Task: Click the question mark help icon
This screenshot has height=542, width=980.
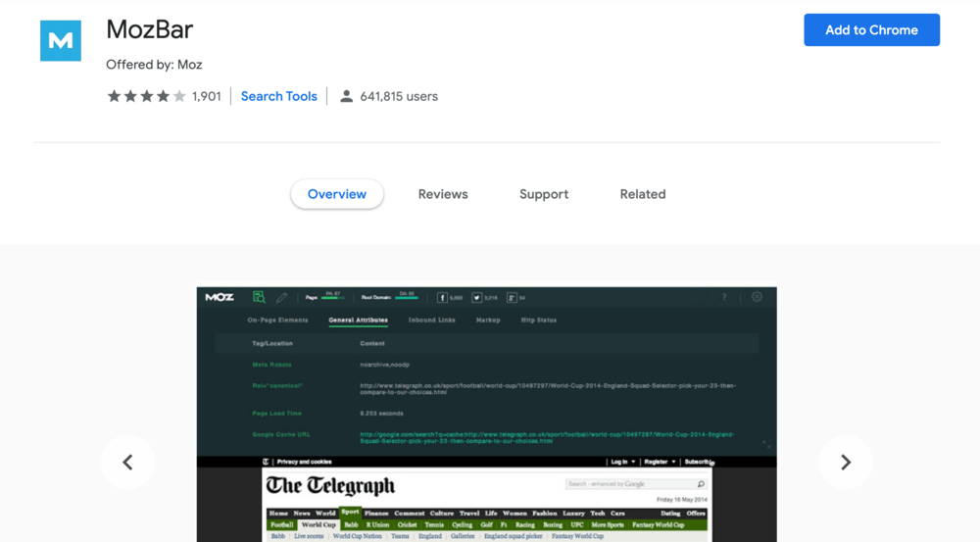Action: pyautogui.click(x=724, y=297)
